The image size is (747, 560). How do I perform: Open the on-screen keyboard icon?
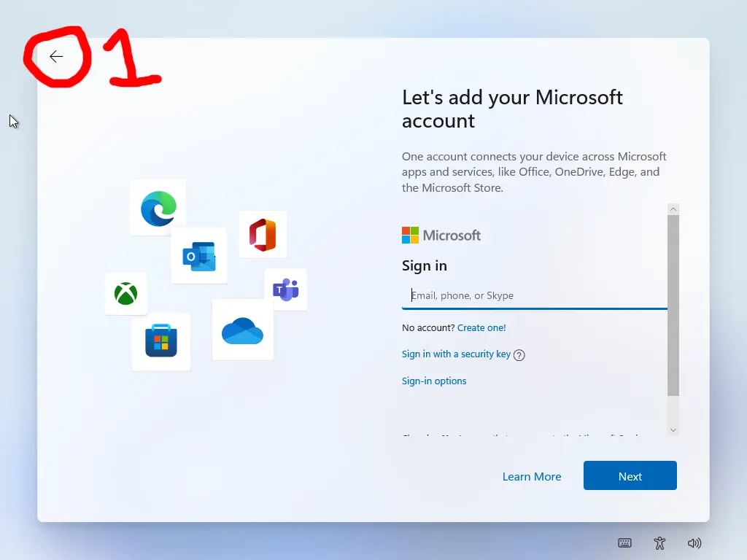tap(624, 542)
